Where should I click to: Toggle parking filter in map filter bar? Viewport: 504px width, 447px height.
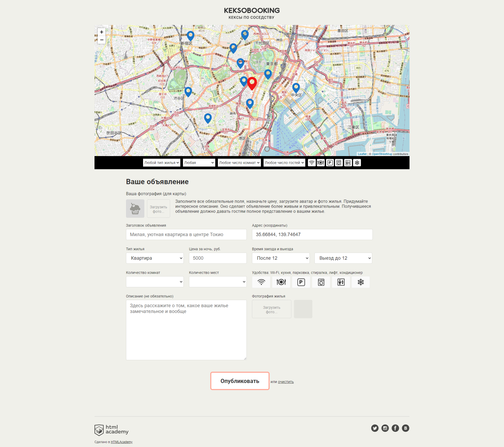pos(330,163)
